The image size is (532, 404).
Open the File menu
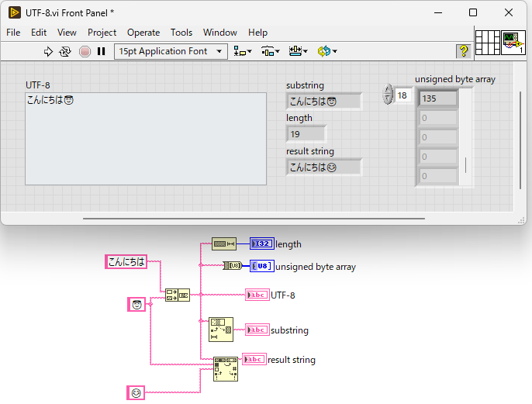click(x=13, y=33)
